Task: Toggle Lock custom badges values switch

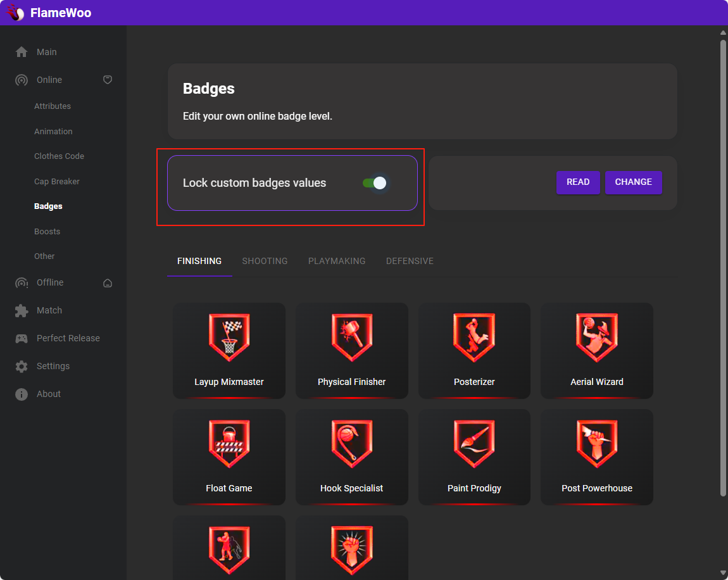Action: pyautogui.click(x=375, y=183)
